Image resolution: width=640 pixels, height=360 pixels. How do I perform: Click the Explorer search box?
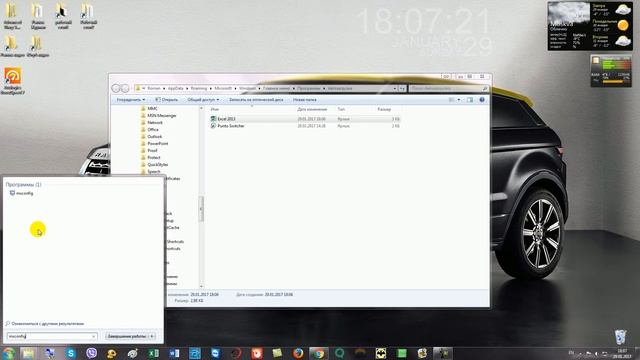tap(448, 88)
